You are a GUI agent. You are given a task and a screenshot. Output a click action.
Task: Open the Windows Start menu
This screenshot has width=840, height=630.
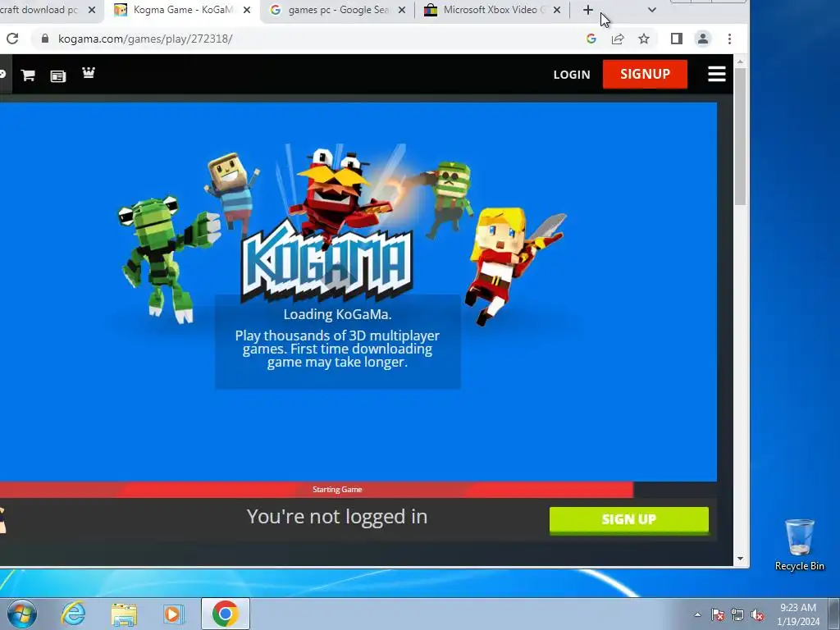[22, 614]
